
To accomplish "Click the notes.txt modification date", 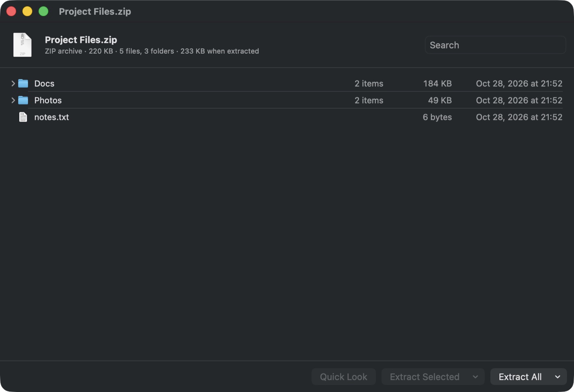I will (x=519, y=117).
